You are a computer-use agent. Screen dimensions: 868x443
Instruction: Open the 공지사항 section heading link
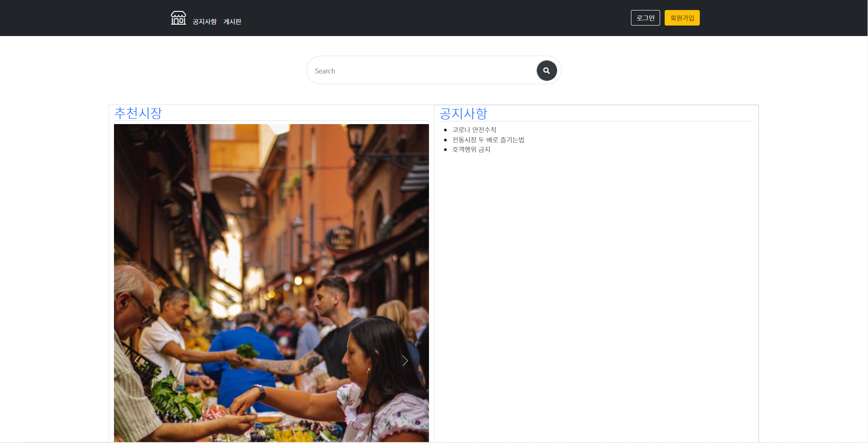463,114
